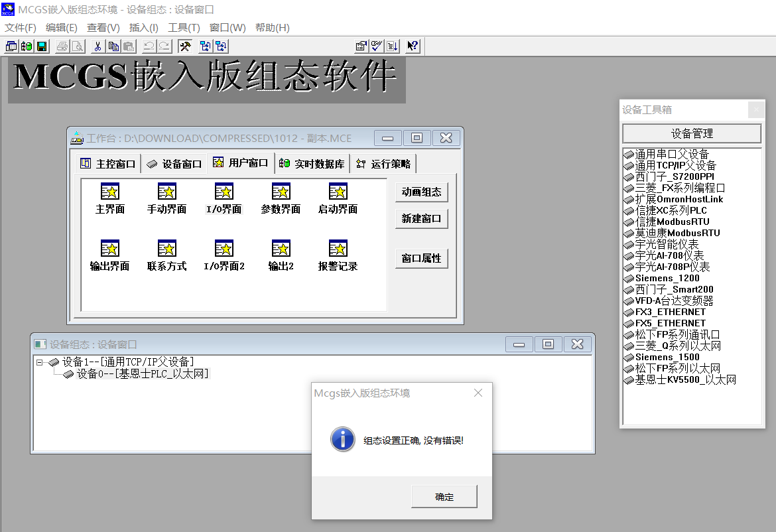Switch to the 实时数据库 tab
Image resolution: width=776 pixels, height=532 pixels.
(x=312, y=164)
